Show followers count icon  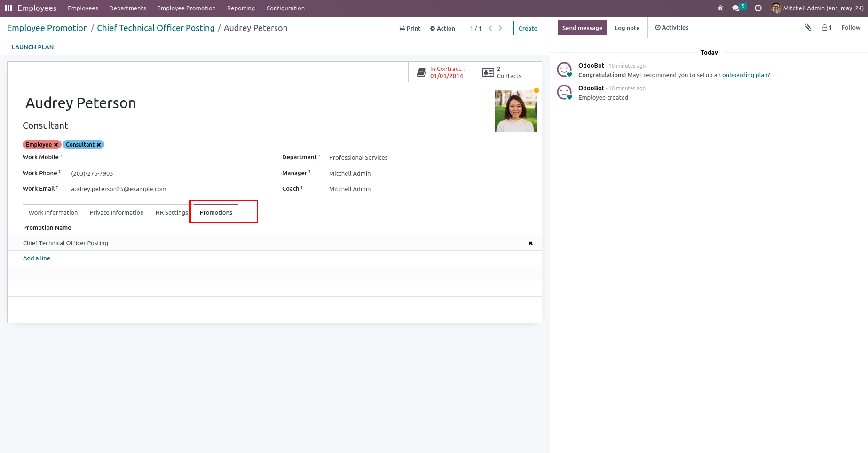827,28
